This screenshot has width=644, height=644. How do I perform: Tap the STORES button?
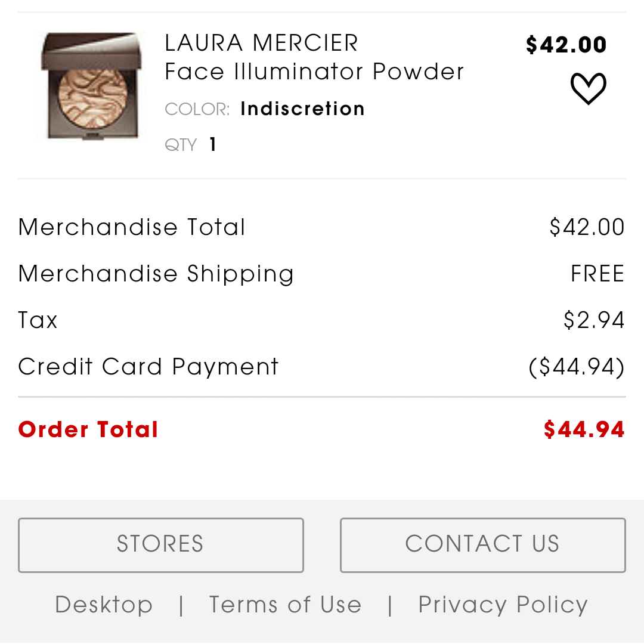click(x=160, y=545)
